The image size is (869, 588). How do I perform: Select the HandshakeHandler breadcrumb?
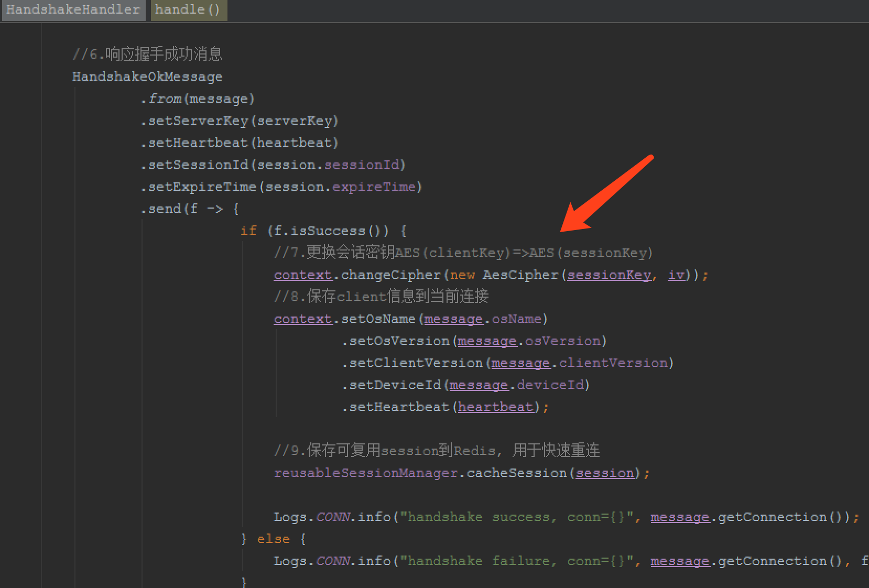pyautogui.click(x=73, y=10)
